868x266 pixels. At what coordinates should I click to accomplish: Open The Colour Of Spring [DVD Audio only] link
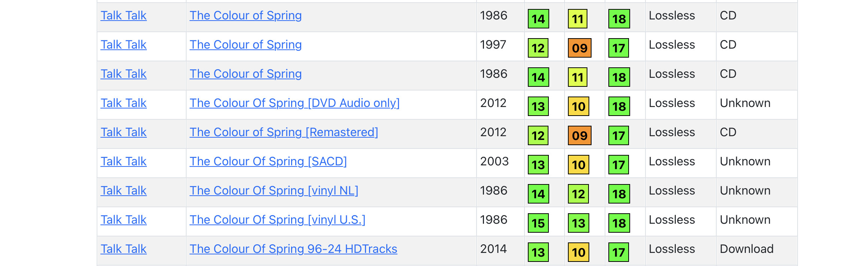click(x=294, y=103)
